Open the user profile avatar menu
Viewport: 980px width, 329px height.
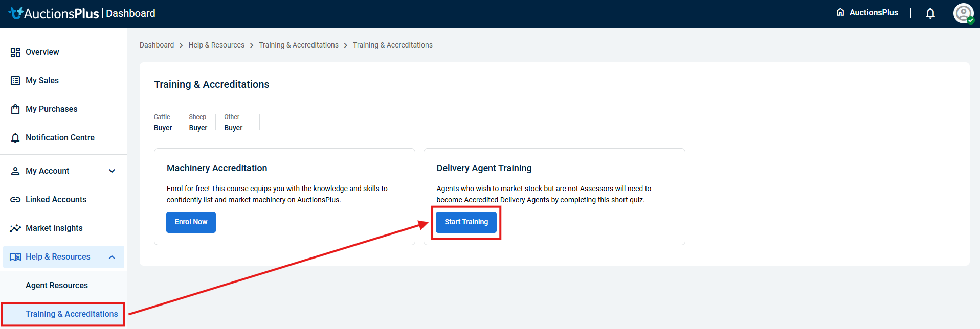963,13
